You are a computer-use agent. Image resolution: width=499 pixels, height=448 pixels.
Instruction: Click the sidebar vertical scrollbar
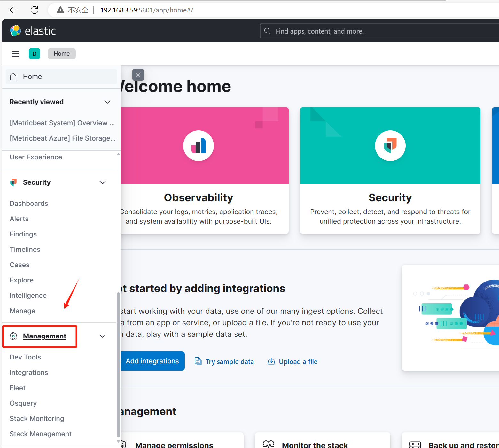coord(118,365)
